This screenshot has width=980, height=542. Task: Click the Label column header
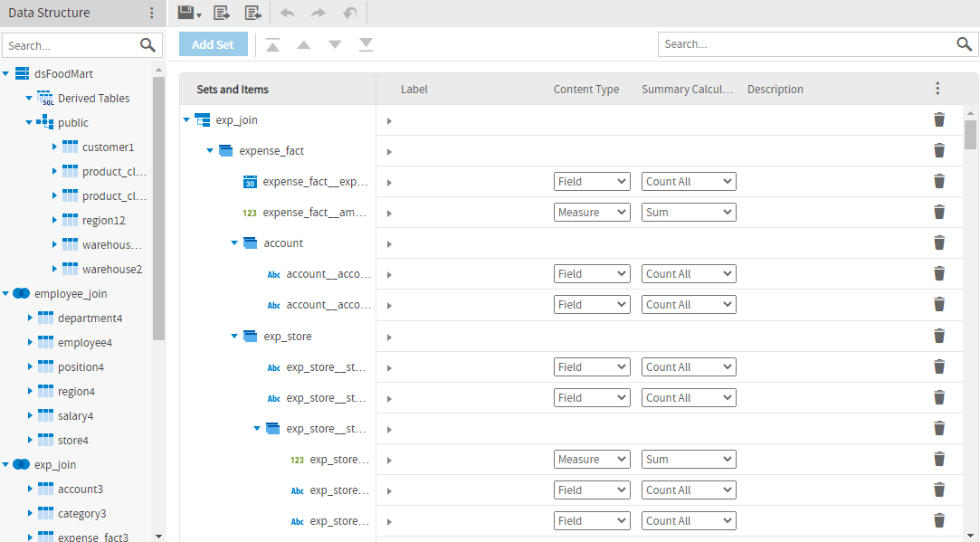pos(414,90)
